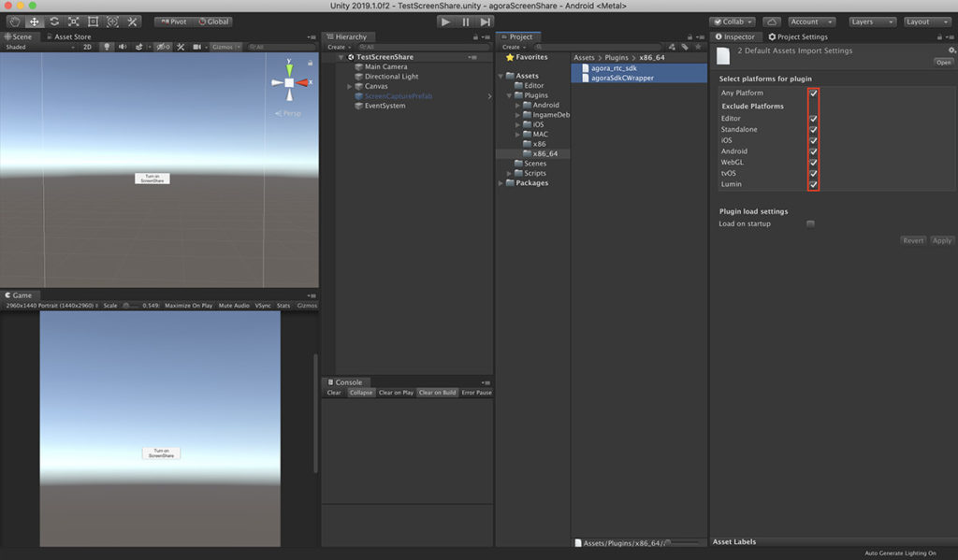Toggle tvOS exclude checkbox
This screenshot has width=958, height=560.
pos(813,174)
